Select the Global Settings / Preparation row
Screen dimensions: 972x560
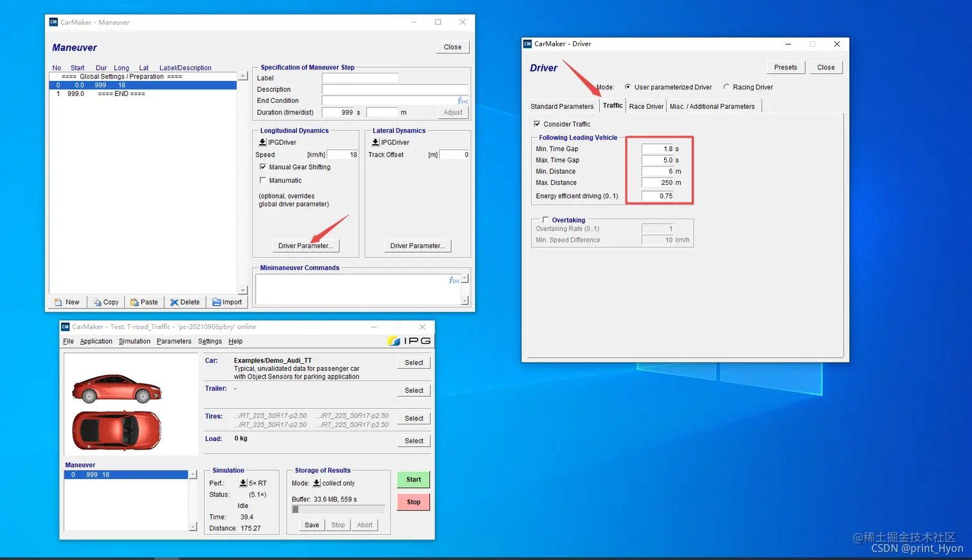[x=143, y=77]
